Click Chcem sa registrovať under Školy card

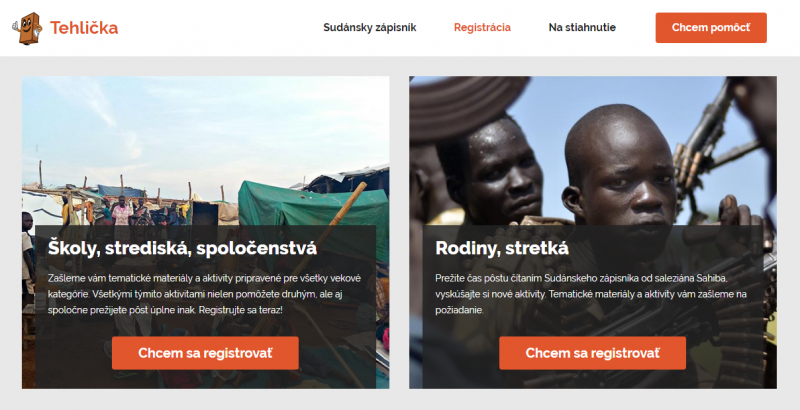[x=205, y=353]
